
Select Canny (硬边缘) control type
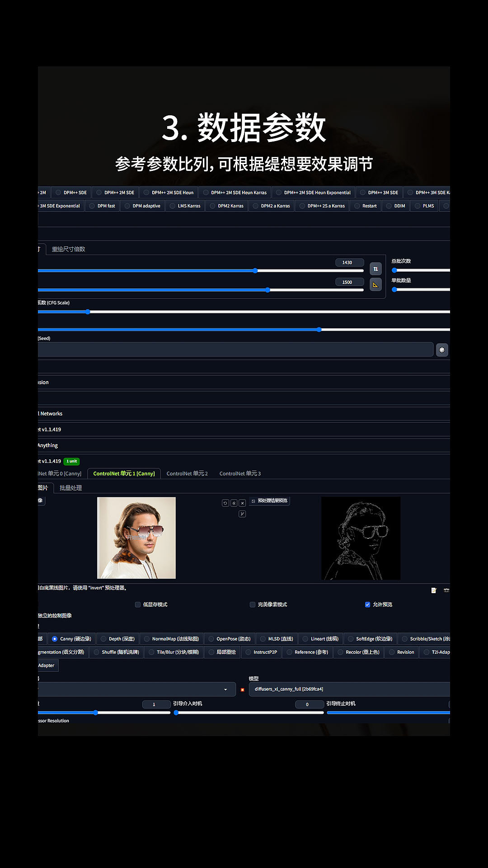71,639
